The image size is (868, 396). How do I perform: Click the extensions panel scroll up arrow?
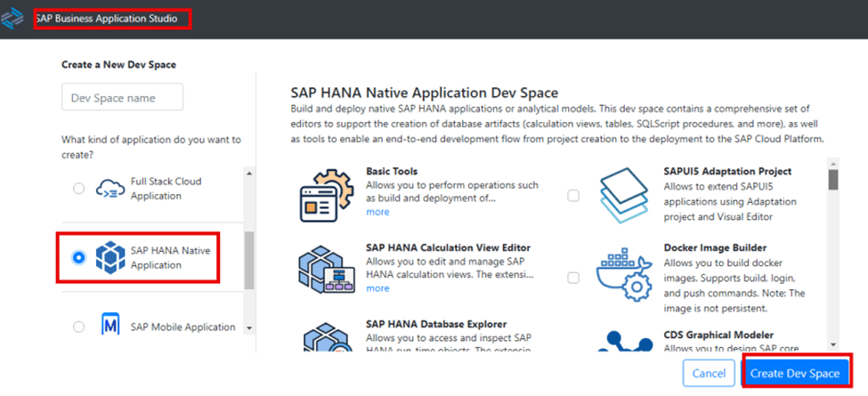(833, 164)
